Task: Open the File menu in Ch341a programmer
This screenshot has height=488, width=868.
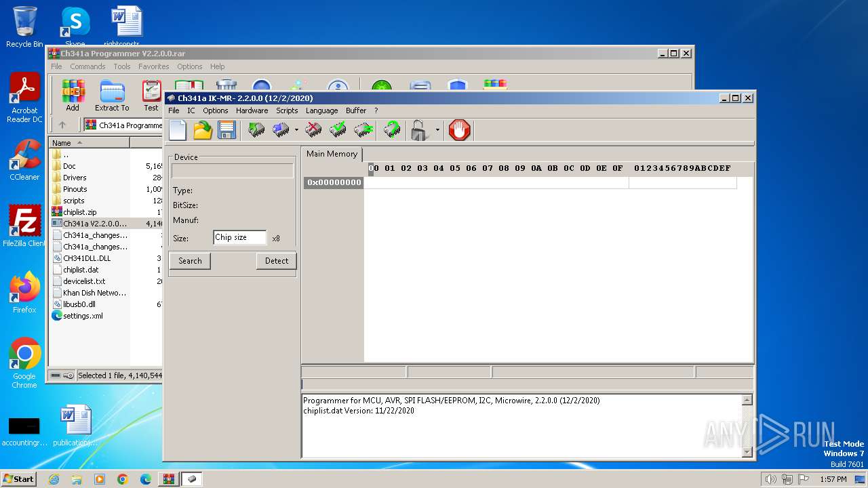Action: click(174, 110)
